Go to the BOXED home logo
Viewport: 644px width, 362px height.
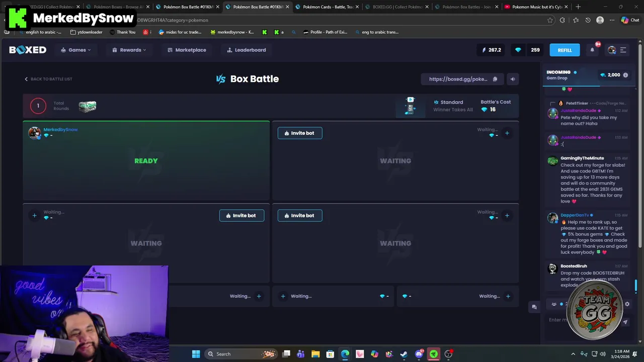tap(28, 50)
